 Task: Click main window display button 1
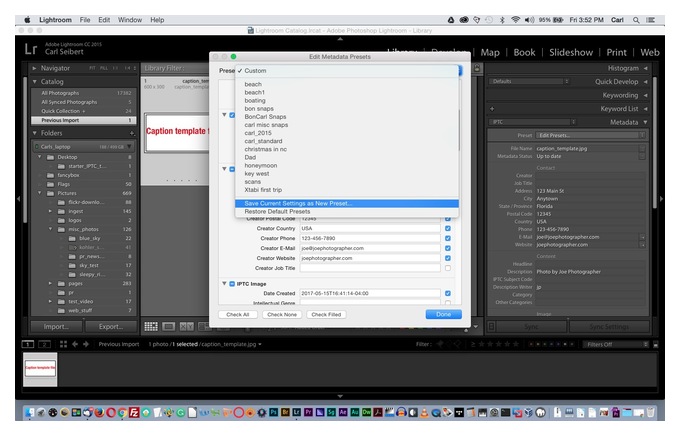(x=28, y=344)
